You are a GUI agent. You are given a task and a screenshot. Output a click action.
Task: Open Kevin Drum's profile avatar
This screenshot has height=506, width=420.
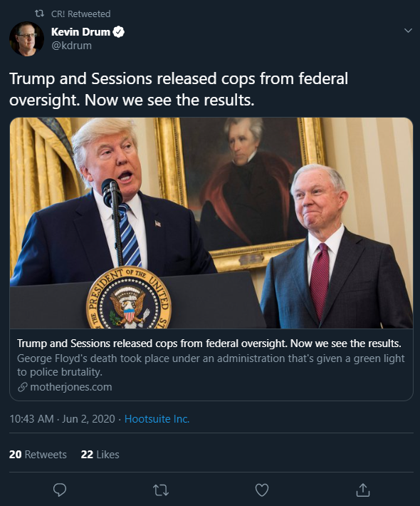pos(26,38)
